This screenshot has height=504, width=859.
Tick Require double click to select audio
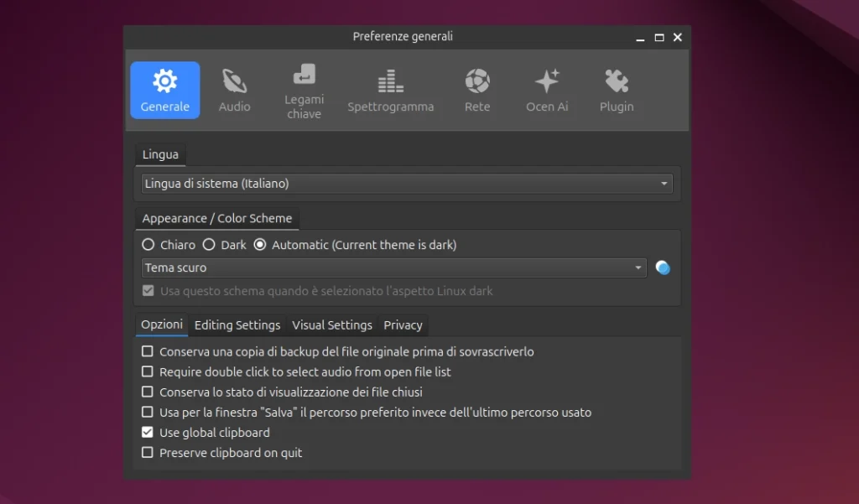[148, 372]
